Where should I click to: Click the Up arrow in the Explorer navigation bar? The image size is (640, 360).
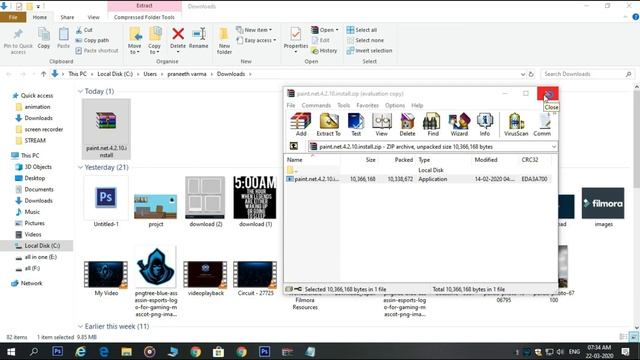click(43, 74)
